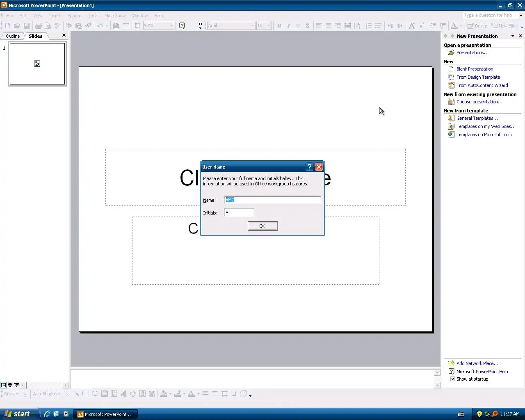Toggle Italic formatting button
This screenshot has height=420, width=525.
pyautogui.click(x=289, y=26)
